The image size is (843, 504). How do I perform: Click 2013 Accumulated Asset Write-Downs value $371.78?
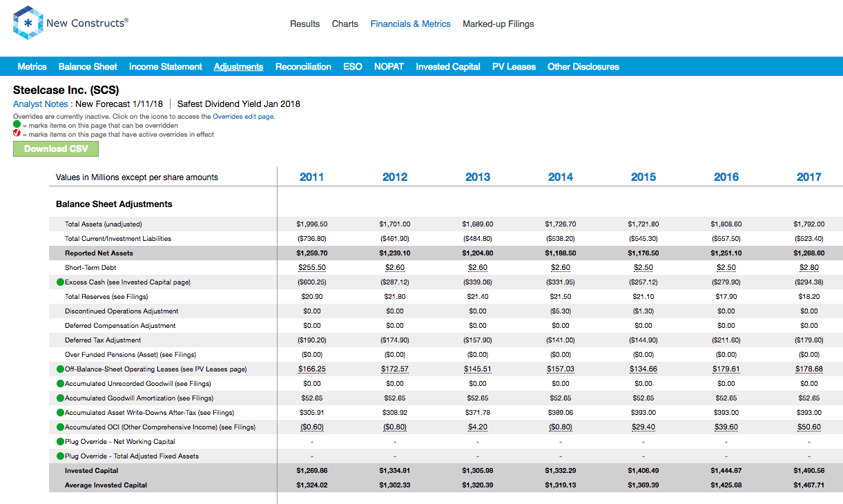478,412
